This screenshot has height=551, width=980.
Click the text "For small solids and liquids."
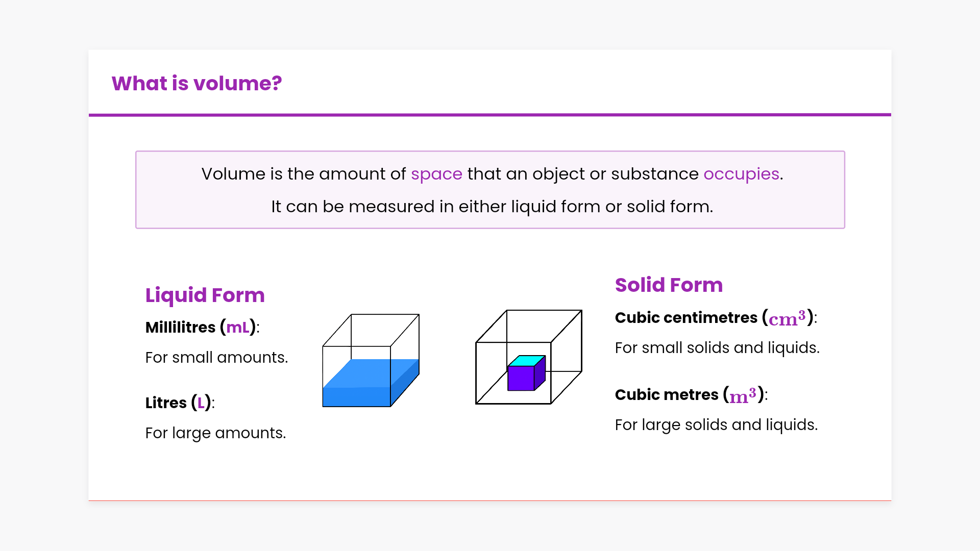point(717,347)
